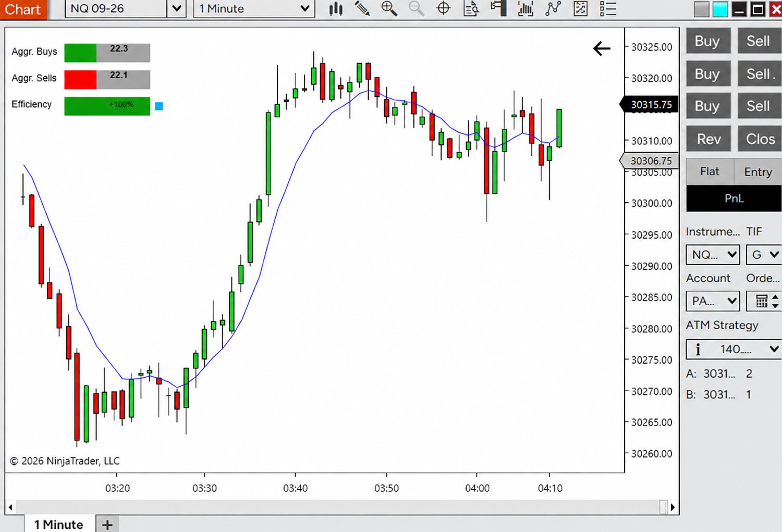
Task: Click the NQ 09-26 instrument field
Action: (116, 8)
